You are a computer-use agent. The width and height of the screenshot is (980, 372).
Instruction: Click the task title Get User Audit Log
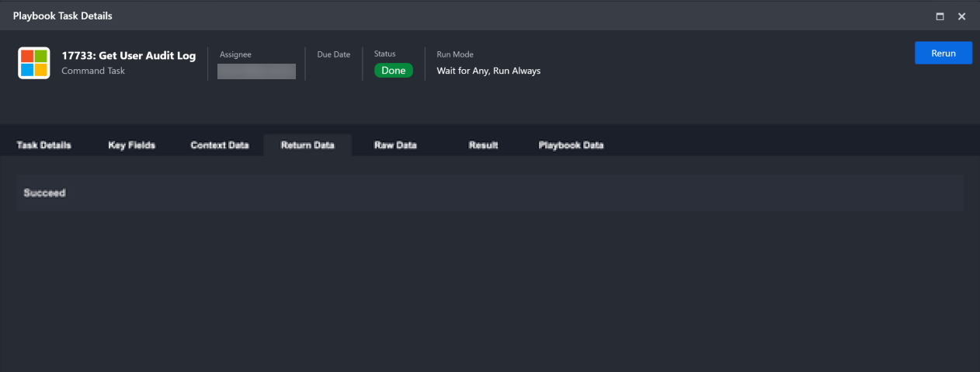pos(129,56)
